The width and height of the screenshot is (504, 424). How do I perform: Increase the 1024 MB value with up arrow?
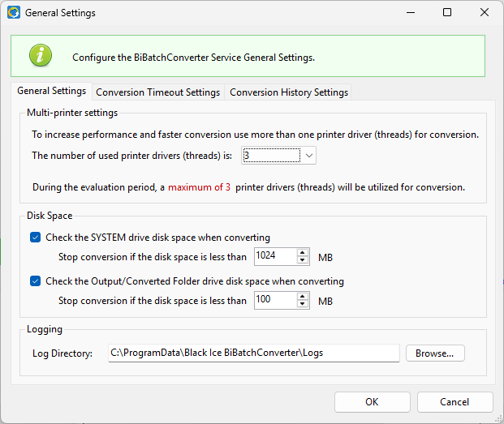(x=303, y=253)
